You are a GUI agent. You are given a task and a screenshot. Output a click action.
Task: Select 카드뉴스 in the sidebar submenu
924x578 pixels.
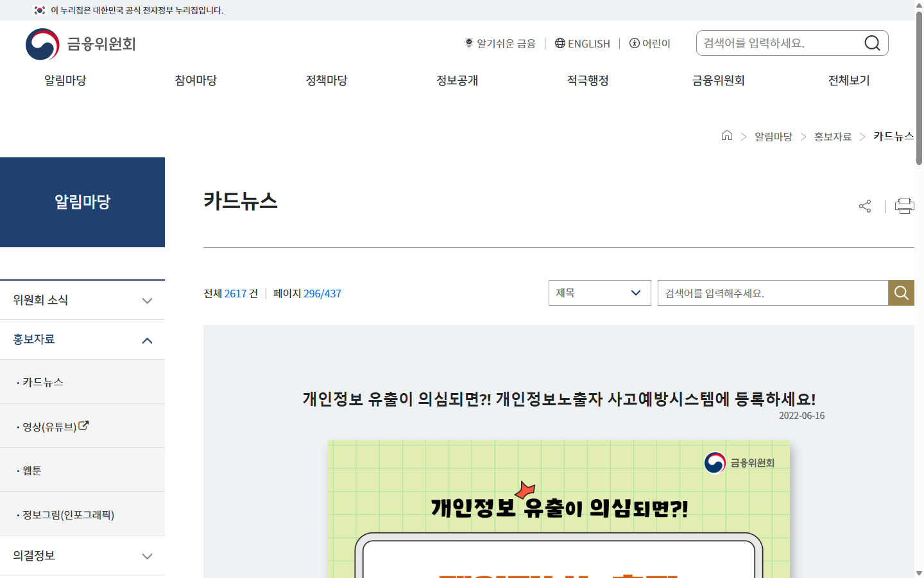point(82,381)
